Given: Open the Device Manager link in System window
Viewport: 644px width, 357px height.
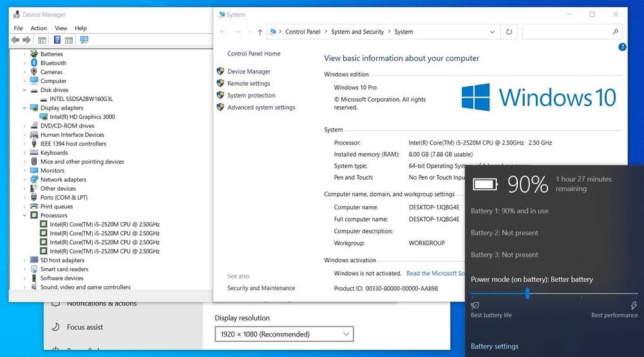Looking at the screenshot, I should click(x=249, y=71).
